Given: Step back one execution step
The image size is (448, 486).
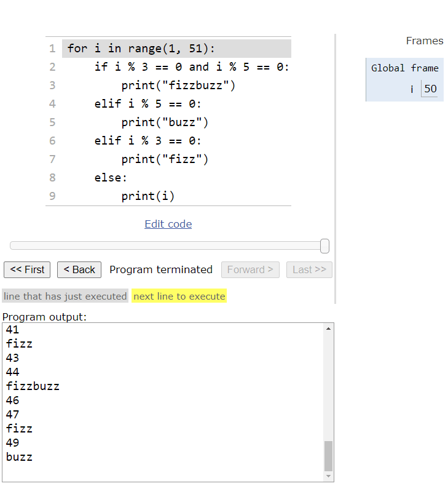Looking at the screenshot, I should (x=79, y=269).
